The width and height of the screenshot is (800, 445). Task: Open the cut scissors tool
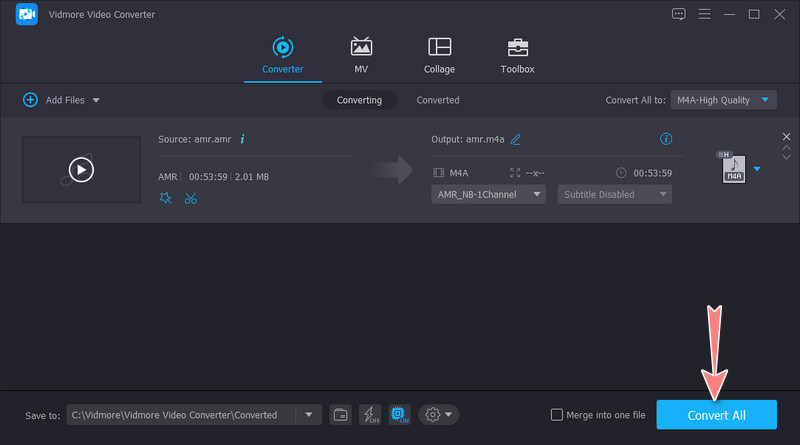(x=190, y=198)
